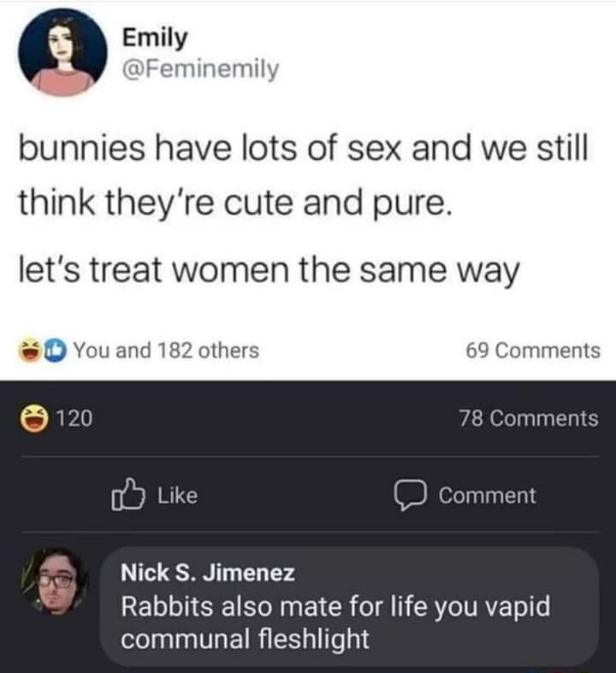Click the @Feminemily handle
The width and height of the screenshot is (616, 673).
pyautogui.click(x=200, y=69)
